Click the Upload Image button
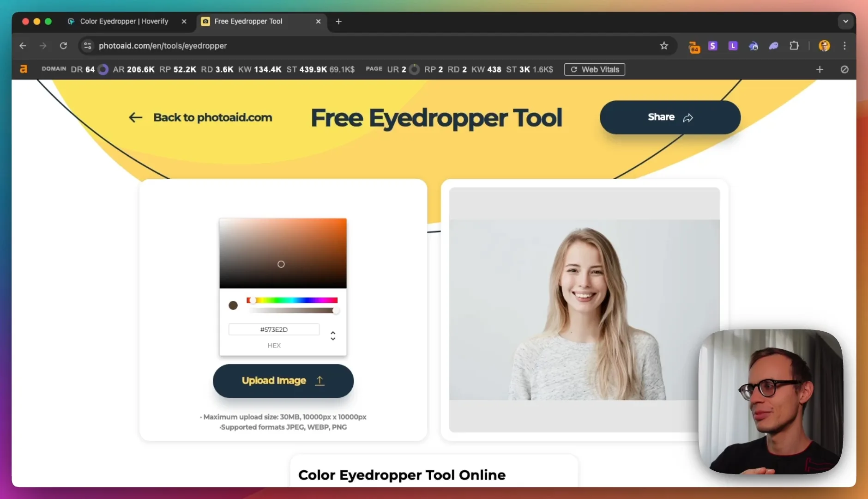The width and height of the screenshot is (868, 499). [x=283, y=381]
